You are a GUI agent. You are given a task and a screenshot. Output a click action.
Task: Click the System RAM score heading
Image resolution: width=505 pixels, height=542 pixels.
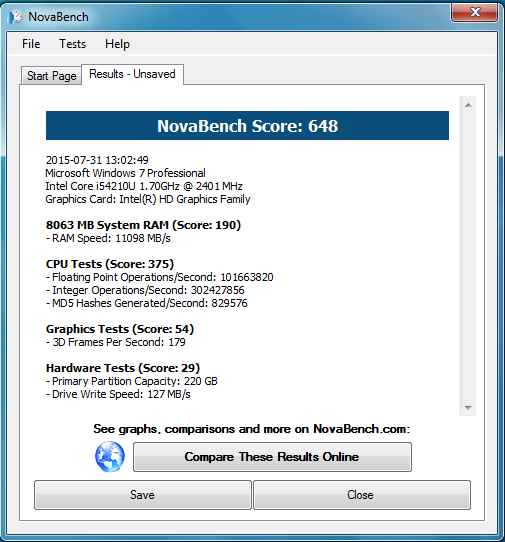coord(143,225)
